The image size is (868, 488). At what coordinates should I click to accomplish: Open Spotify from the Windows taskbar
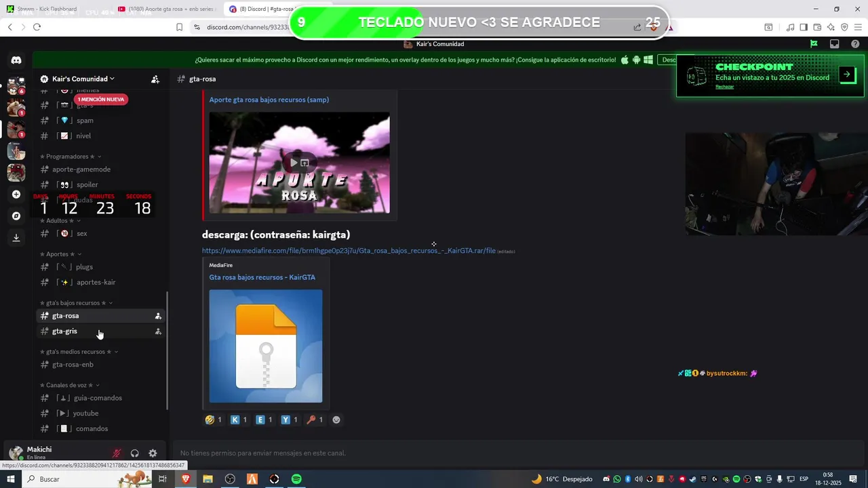pyautogui.click(x=296, y=479)
